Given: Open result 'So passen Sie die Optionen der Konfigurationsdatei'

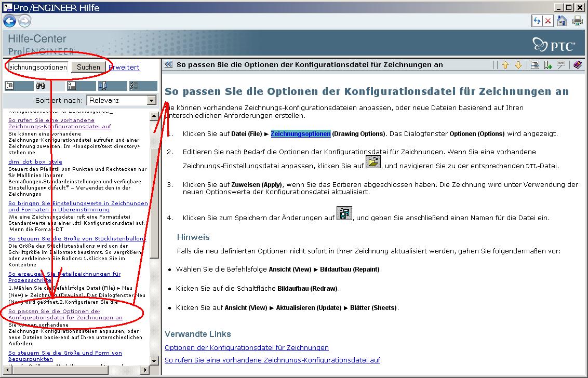Looking at the screenshot, I should (x=65, y=314).
